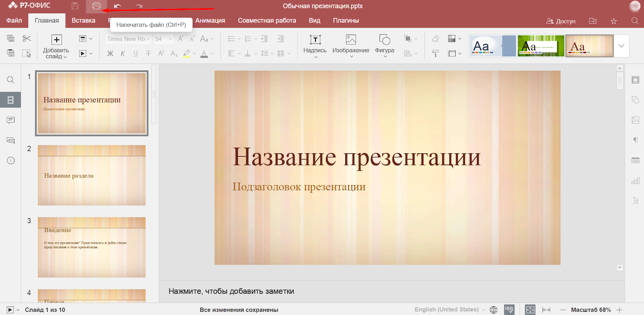
Task: Decrease font size
Action: point(192,39)
